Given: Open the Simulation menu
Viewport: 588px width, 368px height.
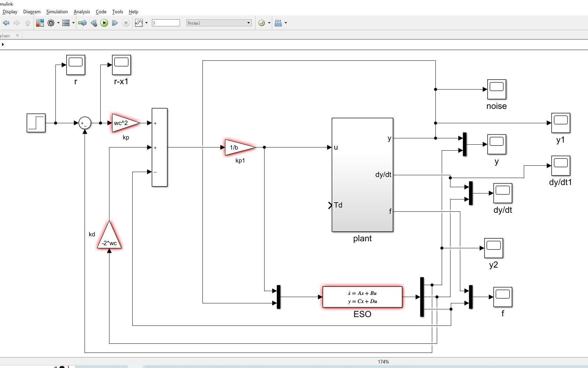Looking at the screenshot, I should tap(57, 12).
